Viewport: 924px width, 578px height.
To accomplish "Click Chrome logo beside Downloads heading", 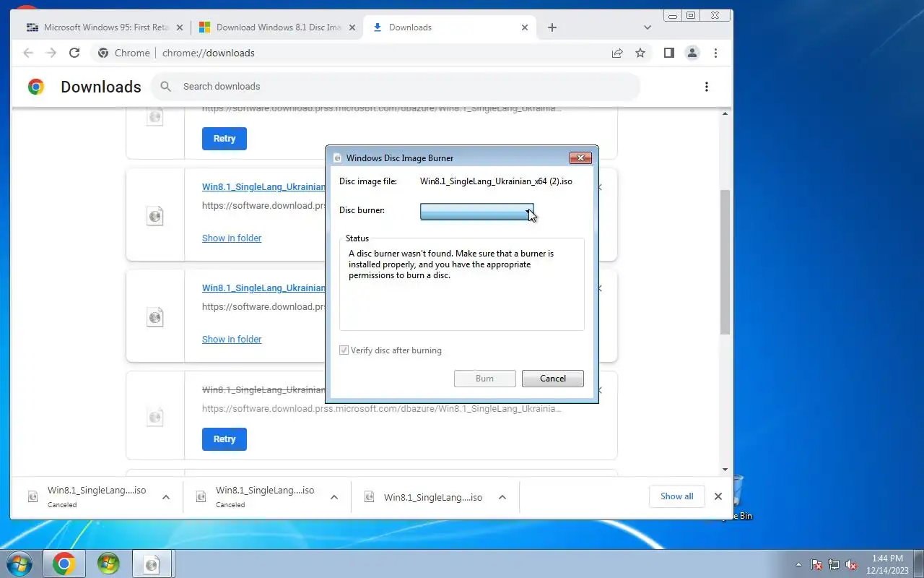I will tap(35, 87).
